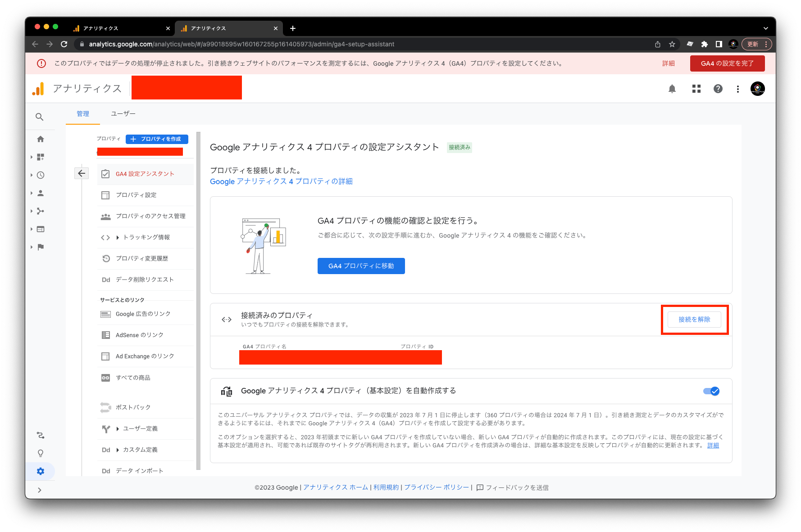Switch to the ユーザー tab
The width and height of the screenshot is (801, 532).
(x=123, y=114)
